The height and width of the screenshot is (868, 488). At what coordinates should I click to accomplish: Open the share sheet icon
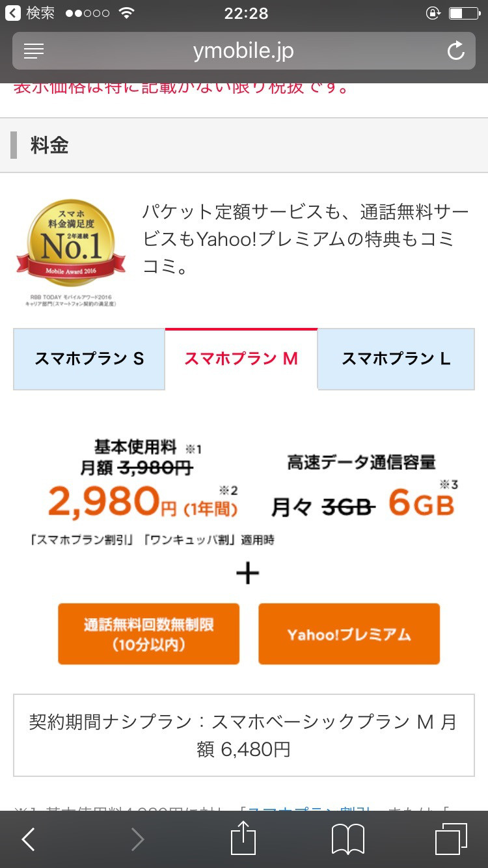click(243, 838)
